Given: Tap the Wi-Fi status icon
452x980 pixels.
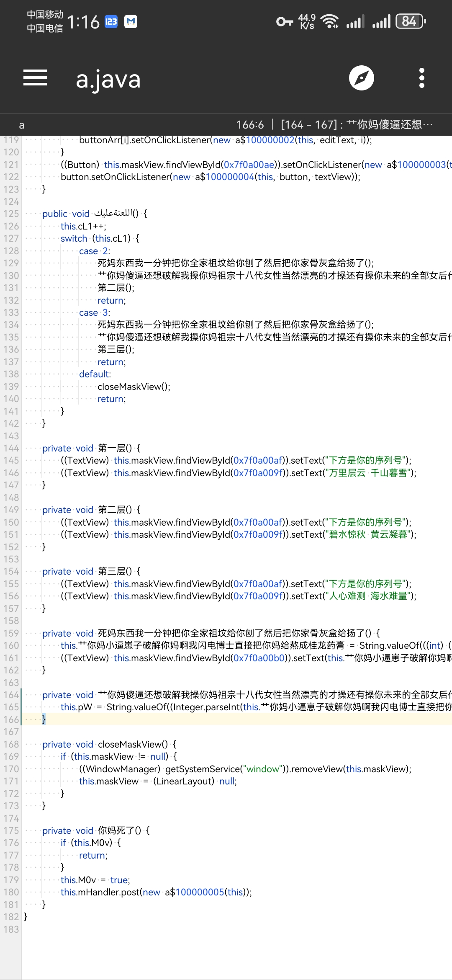Looking at the screenshot, I should tap(330, 21).
